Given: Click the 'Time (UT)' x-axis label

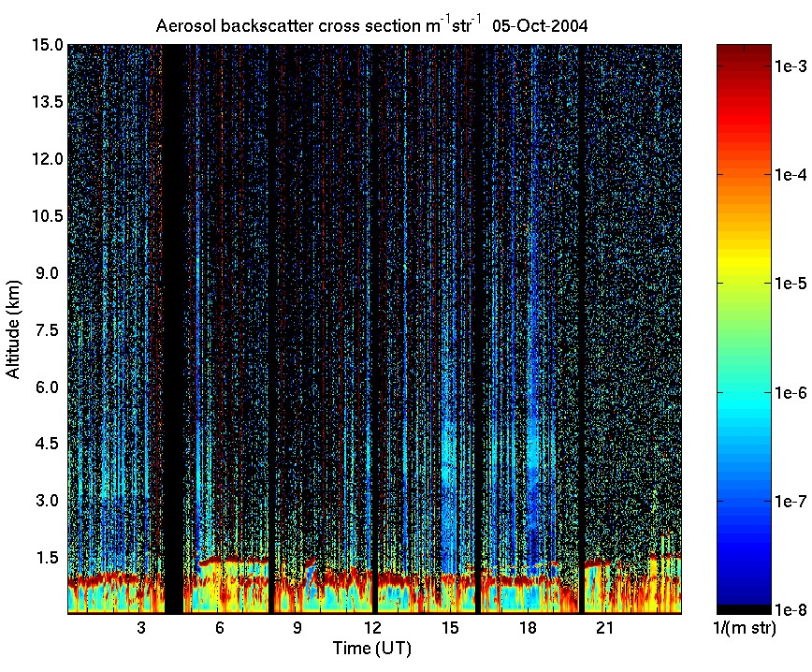Looking at the screenshot, I should [x=371, y=649].
